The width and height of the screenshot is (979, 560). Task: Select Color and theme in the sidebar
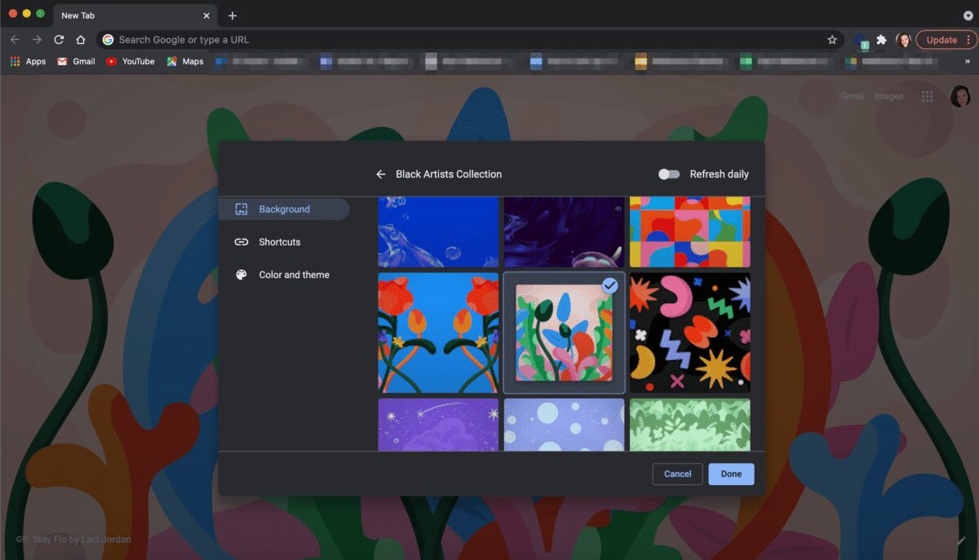tap(294, 275)
